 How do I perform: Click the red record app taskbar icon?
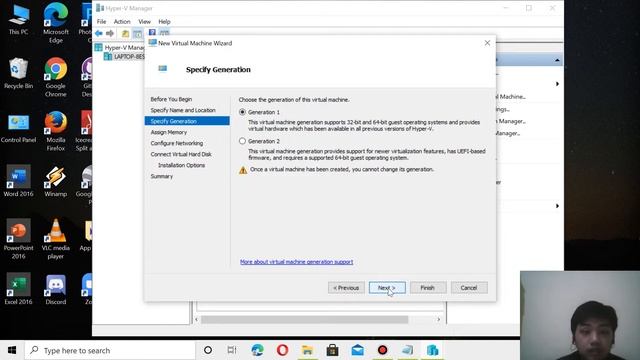382,350
